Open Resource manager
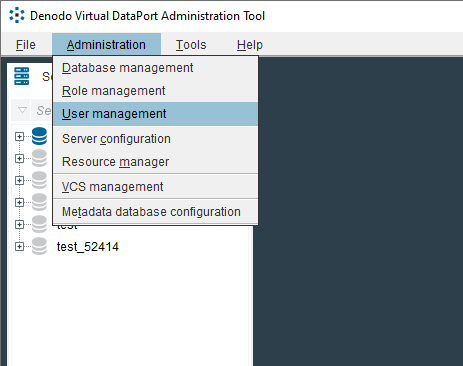 (155, 162)
